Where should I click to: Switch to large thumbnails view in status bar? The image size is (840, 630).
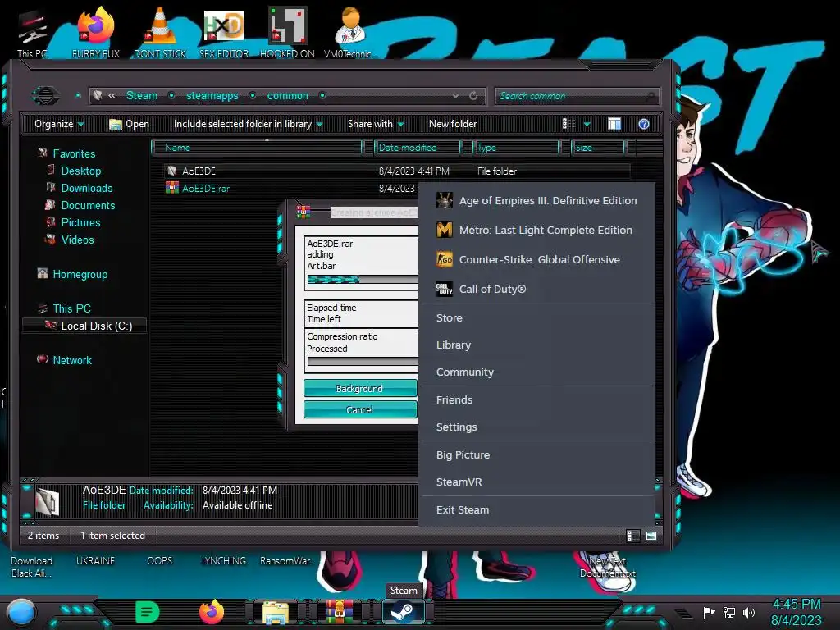(651, 536)
